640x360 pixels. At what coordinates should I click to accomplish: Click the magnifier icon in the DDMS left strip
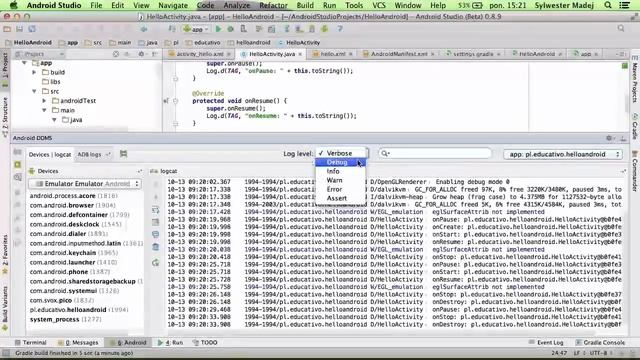[18, 178]
